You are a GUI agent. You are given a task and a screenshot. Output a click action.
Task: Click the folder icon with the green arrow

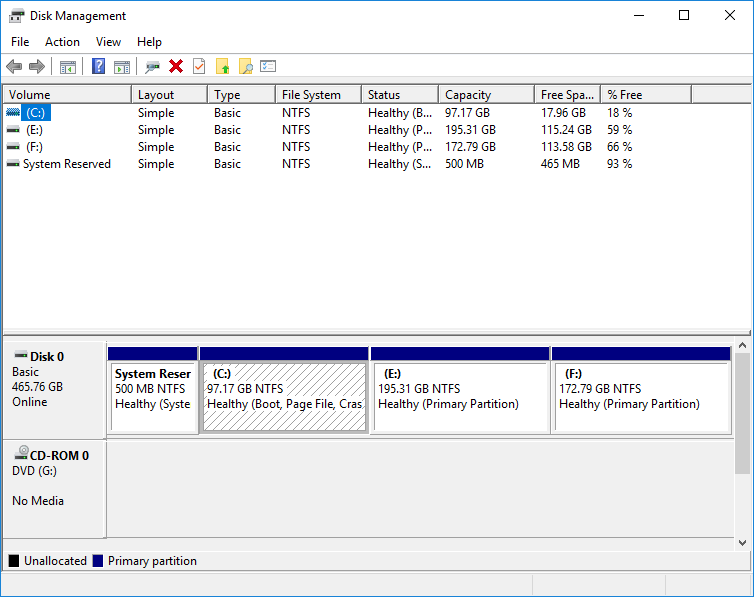tap(223, 67)
